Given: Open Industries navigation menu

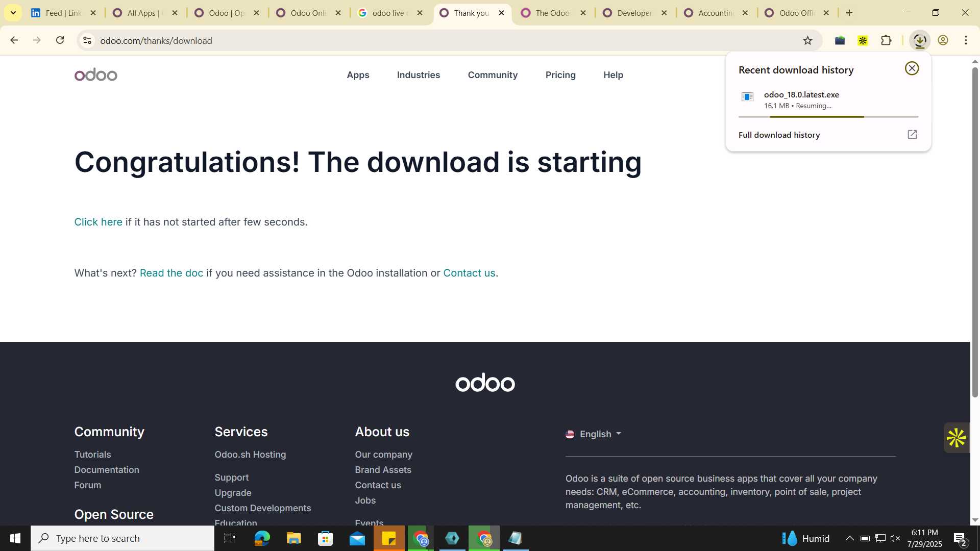Looking at the screenshot, I should pos(419,75).
